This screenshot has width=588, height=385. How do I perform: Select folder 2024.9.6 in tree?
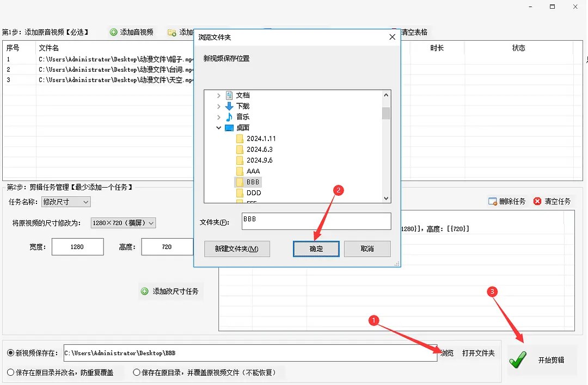tap(260, 160)
